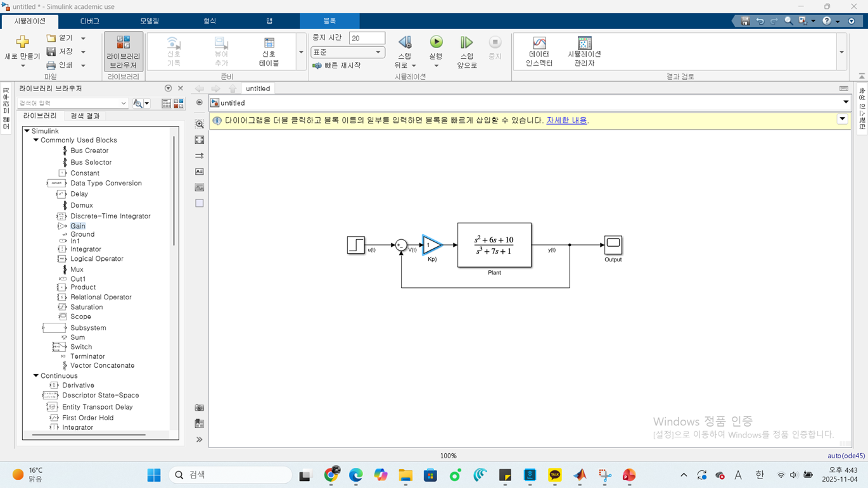Select the Mux block in library
The width and height of the screenshot is (868, 488).
pyautogui.click(x=77, y=270)
